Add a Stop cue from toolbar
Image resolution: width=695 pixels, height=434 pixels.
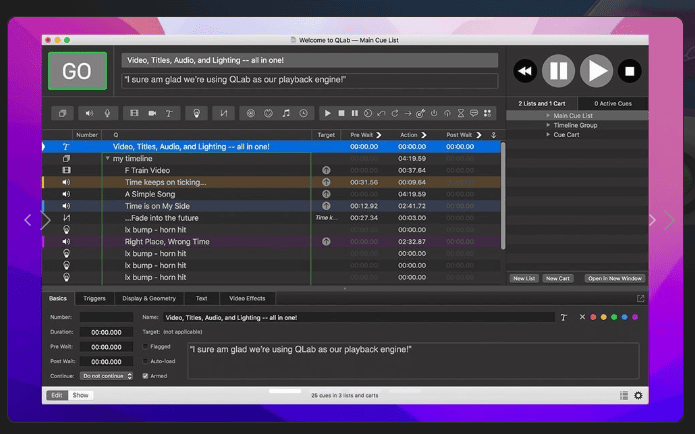[x=341, y=113]
